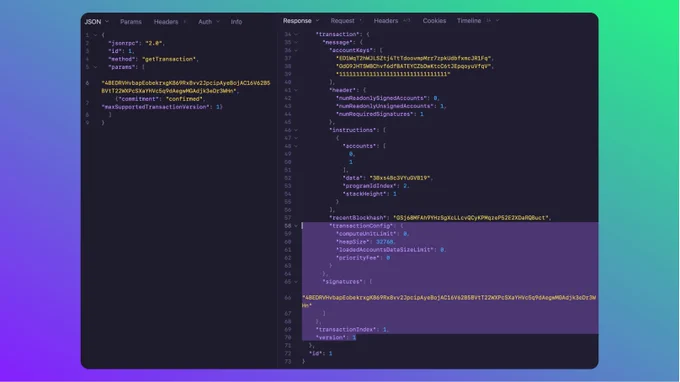This screenshot has height=382, width=680.
Task: Collapse the root object at request line 1
Action: [x=95, y=35]
